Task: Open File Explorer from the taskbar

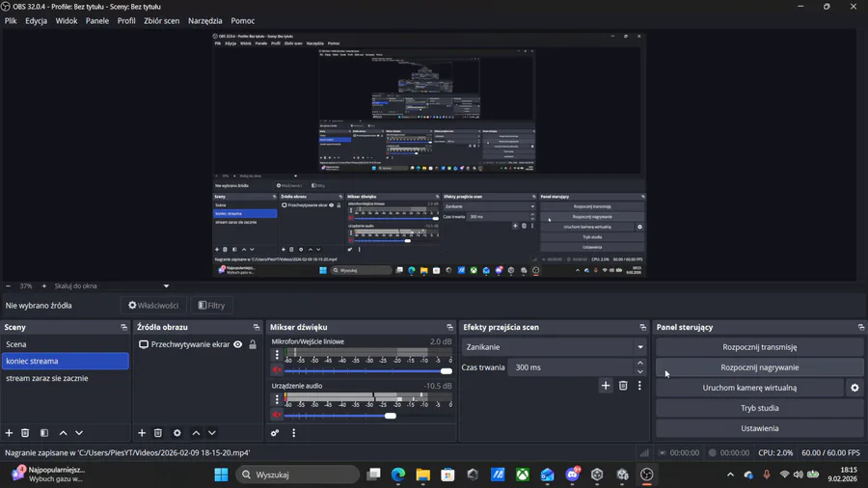Action: point(423,474)
